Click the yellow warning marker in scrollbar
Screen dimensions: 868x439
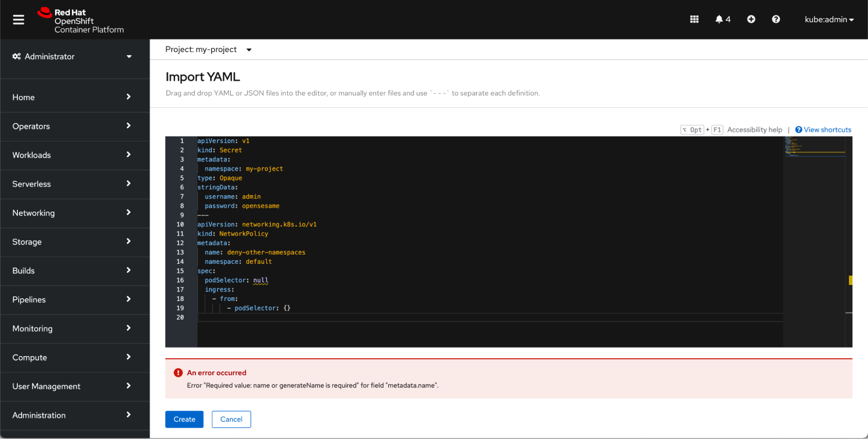click(851, 280)
